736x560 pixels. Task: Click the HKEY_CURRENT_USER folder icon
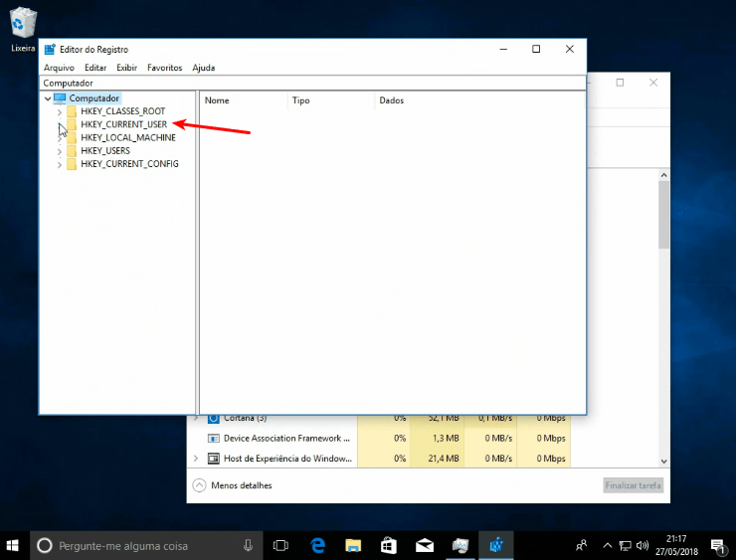pos(72,124)
